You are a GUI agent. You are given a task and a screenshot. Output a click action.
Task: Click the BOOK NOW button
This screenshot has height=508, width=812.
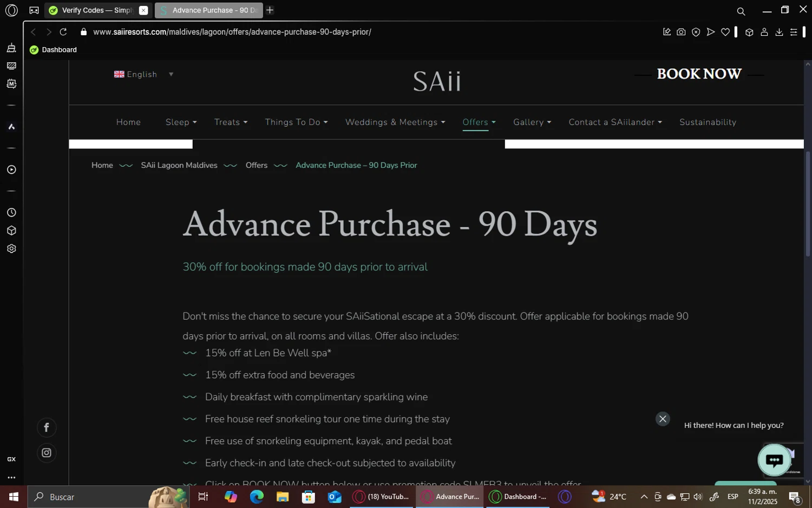[699, 74]
